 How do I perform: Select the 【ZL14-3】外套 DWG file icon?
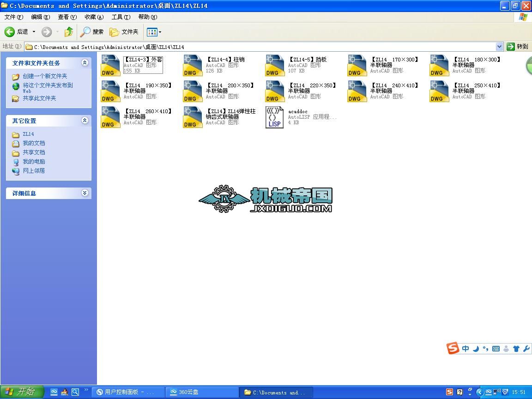[111, 66]
